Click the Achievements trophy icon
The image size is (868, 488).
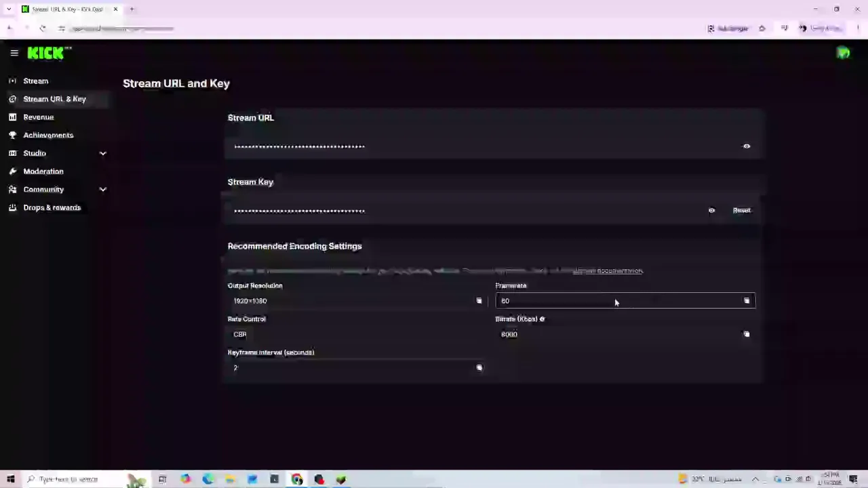click(12, 136)
